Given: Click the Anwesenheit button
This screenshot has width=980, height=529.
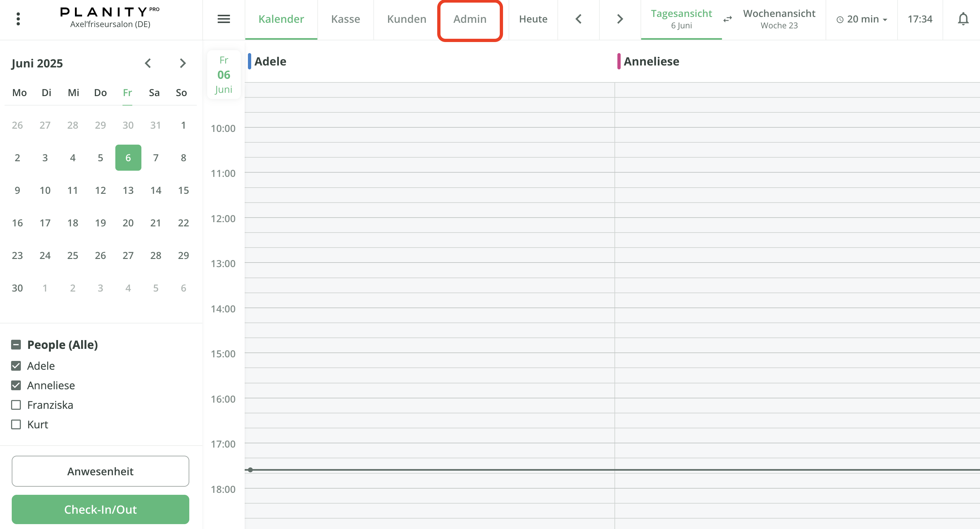Looking at the screenshot, I should pyautogui.click(x=100, y=471).
